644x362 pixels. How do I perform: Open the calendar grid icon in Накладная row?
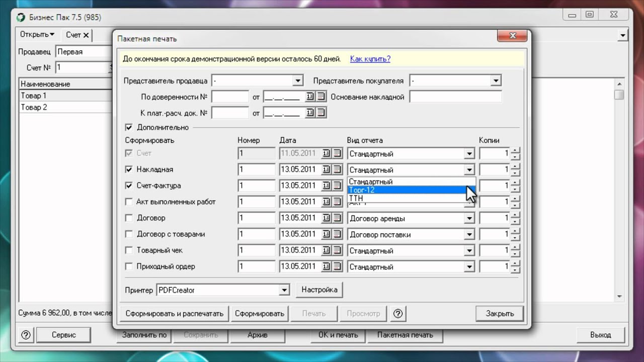337,169
